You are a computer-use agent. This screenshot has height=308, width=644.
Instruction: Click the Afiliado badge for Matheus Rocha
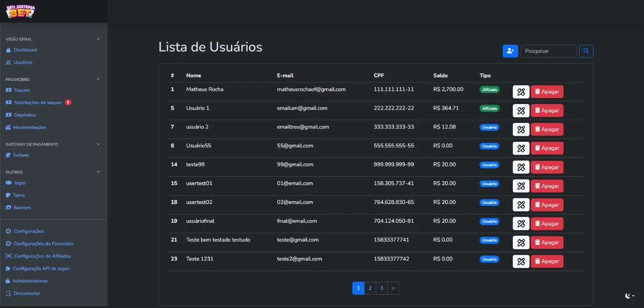489,90
